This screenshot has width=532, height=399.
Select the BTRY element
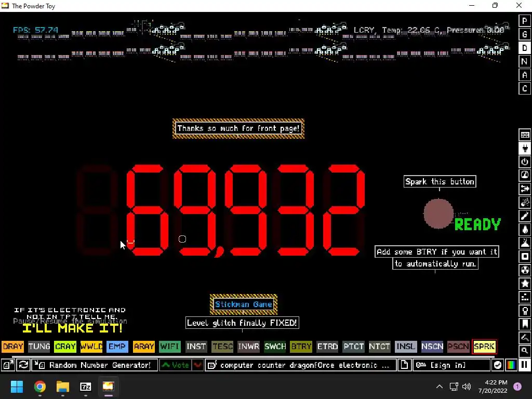pos(301,347)
